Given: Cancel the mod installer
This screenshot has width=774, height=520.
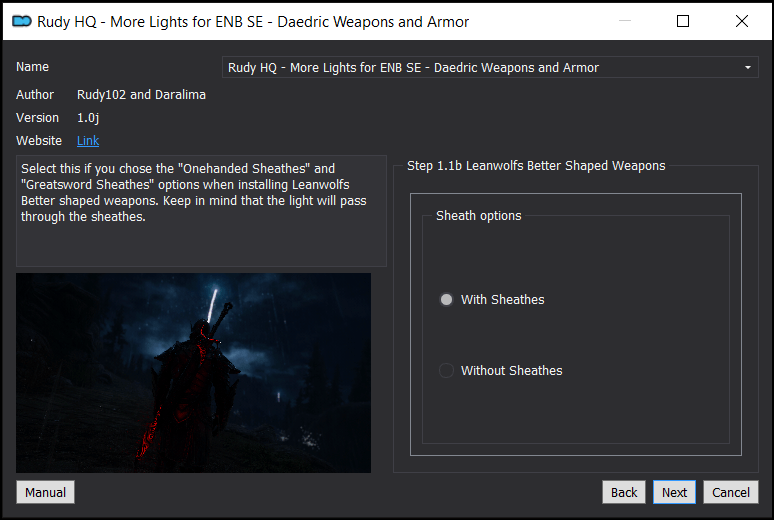Looking at the screenshot, I should pos(731,492).
